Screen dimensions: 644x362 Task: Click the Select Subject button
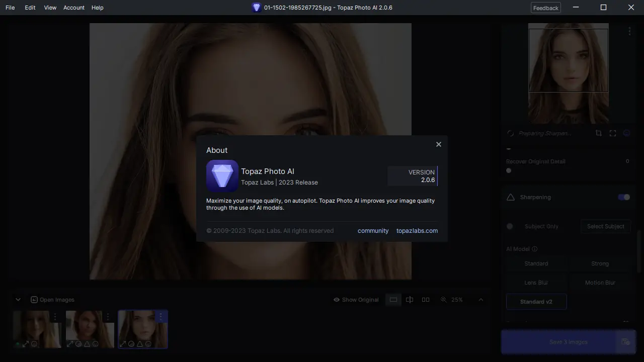pyautogui.click(x=606, y=226)
